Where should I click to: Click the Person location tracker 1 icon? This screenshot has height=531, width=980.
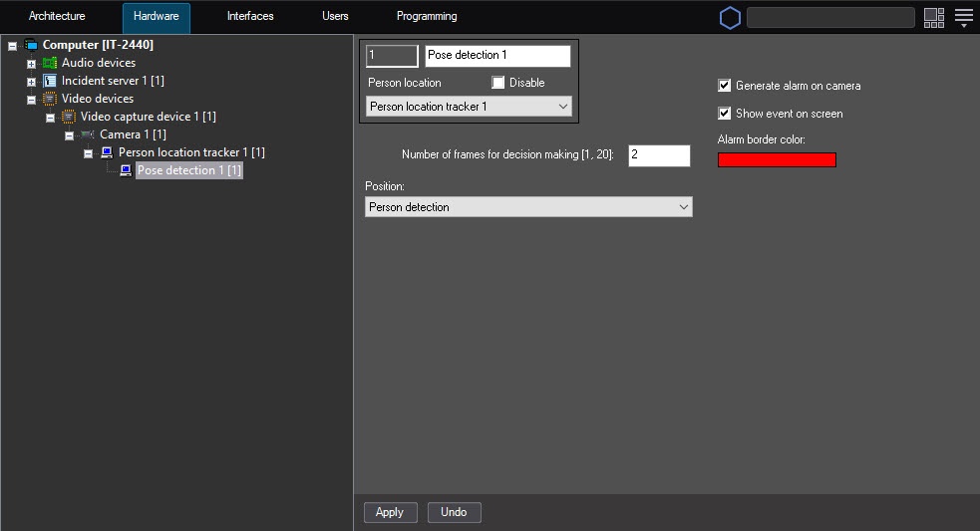(x=106, y=152)
